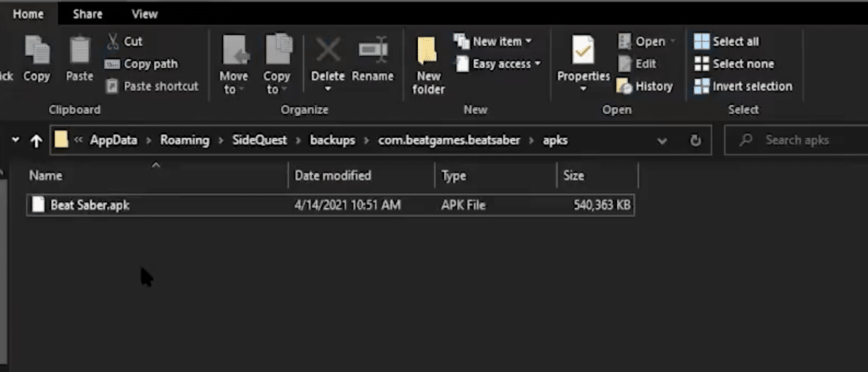The width and height of the screenshot is (868, 372).
Task: Sort by Name column
Action: [x=158, y=176]
